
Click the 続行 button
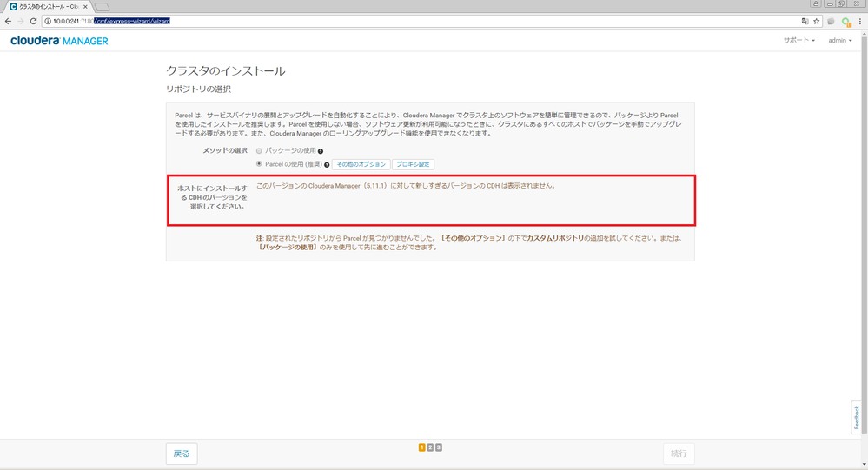click(x=679, y=453)
